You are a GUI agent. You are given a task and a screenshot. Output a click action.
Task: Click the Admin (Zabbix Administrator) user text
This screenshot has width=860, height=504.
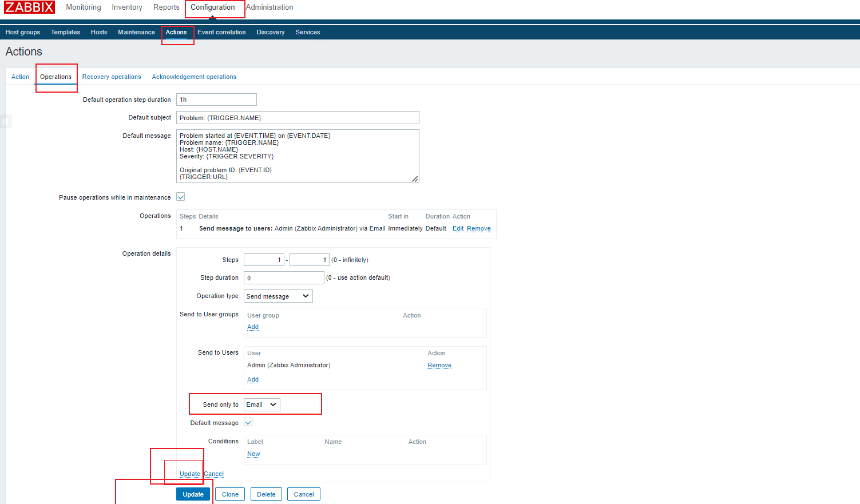(x=289, y=365)
